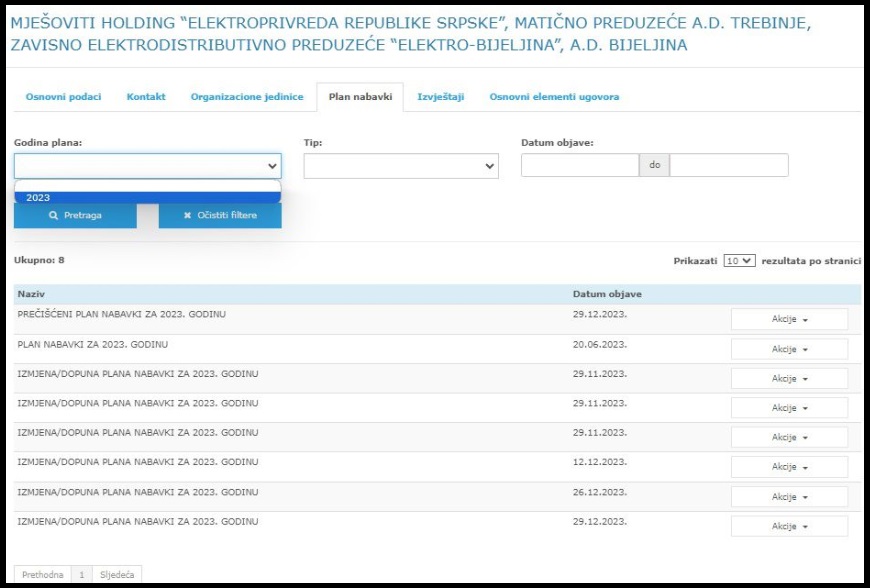Change results per page dropdown showing 10

739,261
